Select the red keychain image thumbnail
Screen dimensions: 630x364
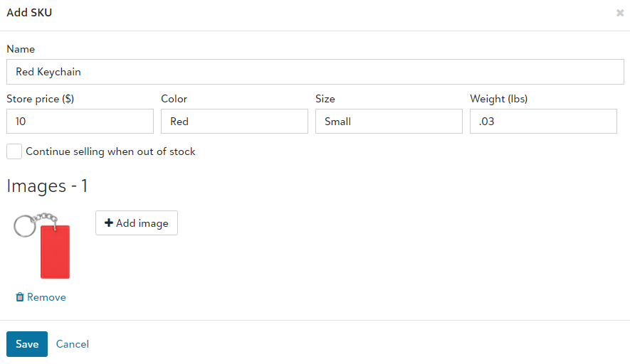44,246
